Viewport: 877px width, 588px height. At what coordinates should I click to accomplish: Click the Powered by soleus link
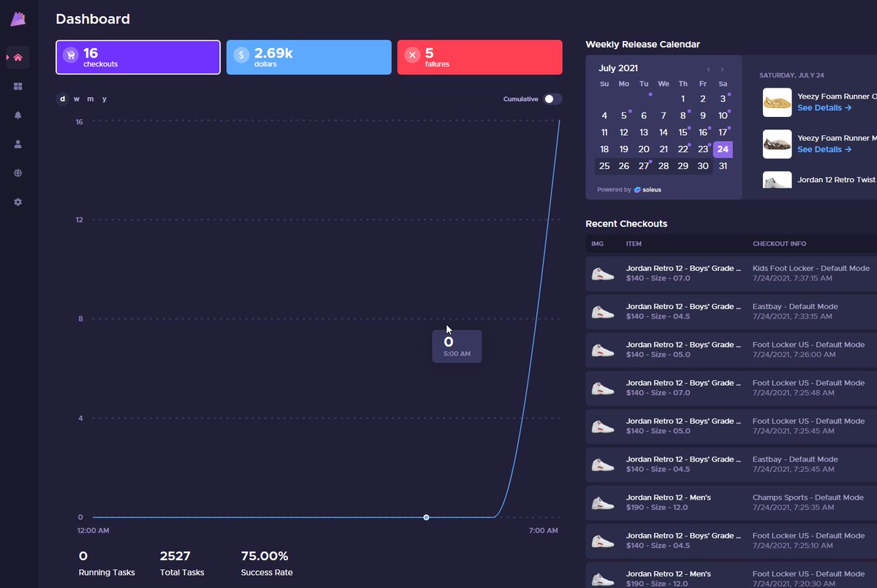point(628,189)
